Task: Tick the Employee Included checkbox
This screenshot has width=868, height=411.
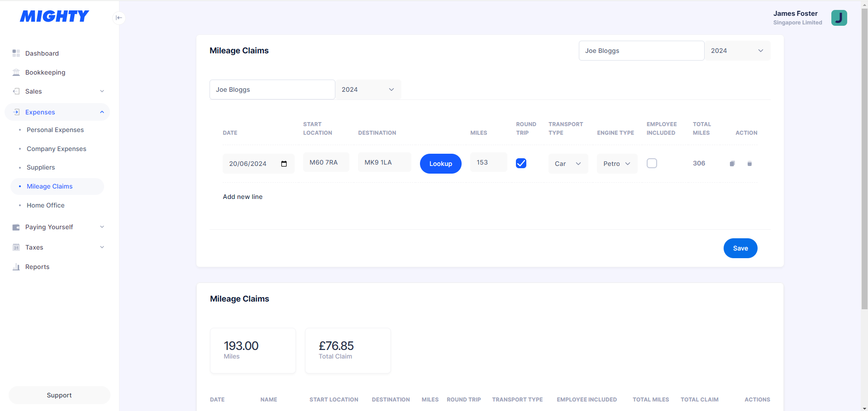Action: pyautogui.click(x=652, y=163)
